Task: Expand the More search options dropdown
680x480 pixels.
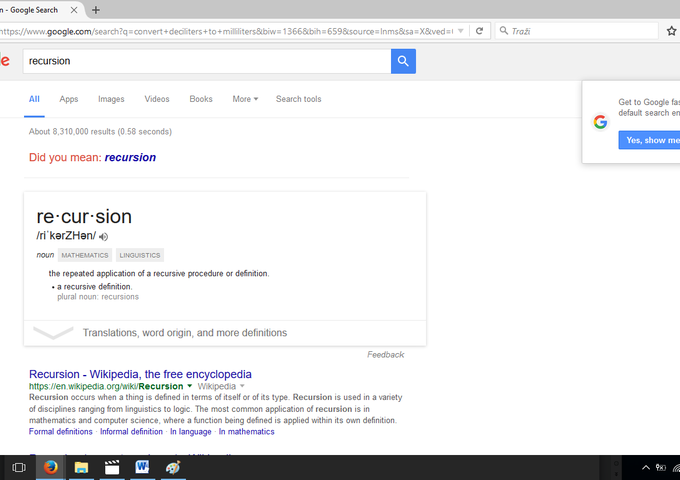Action: coord(245,99)
